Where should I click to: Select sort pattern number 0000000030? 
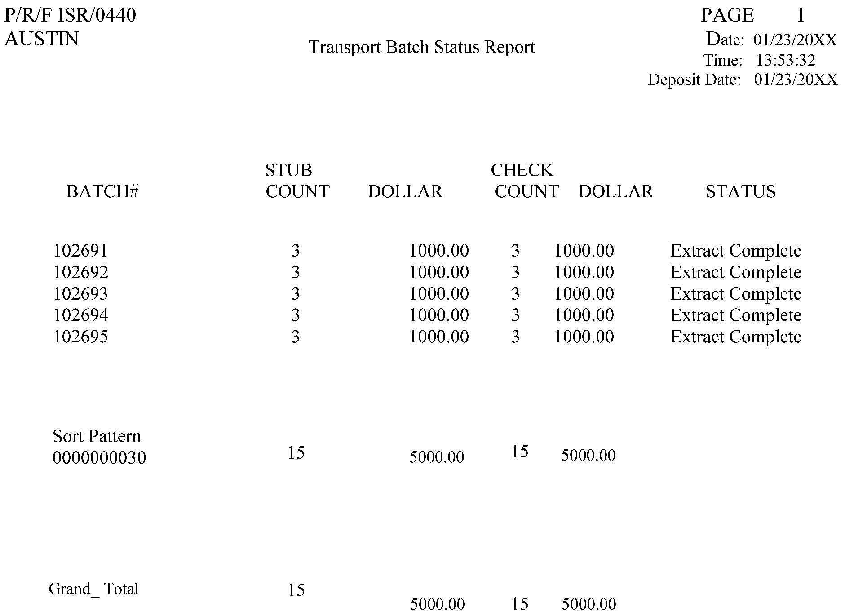click(99, 458)
